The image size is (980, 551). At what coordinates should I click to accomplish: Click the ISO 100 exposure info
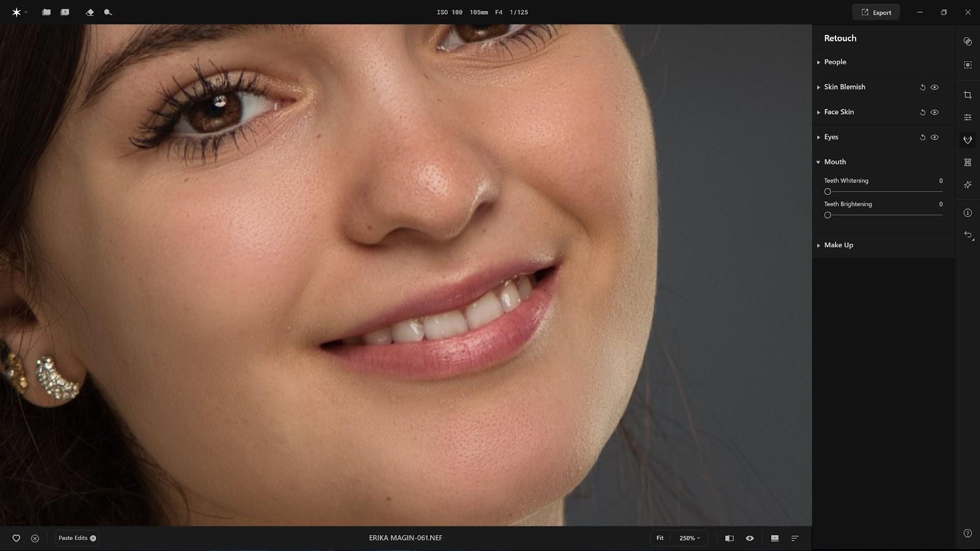(450, 12)
